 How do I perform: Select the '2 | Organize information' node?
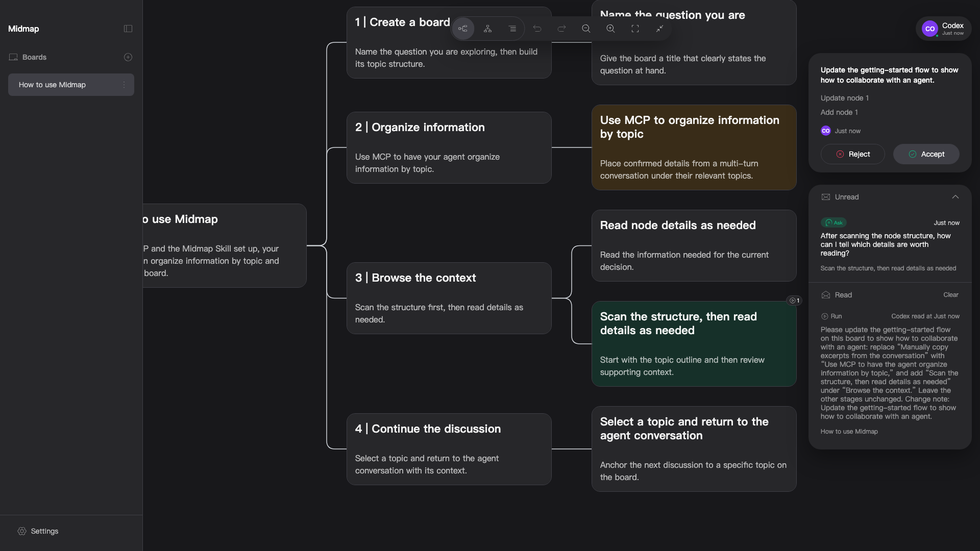pos(449,147)
